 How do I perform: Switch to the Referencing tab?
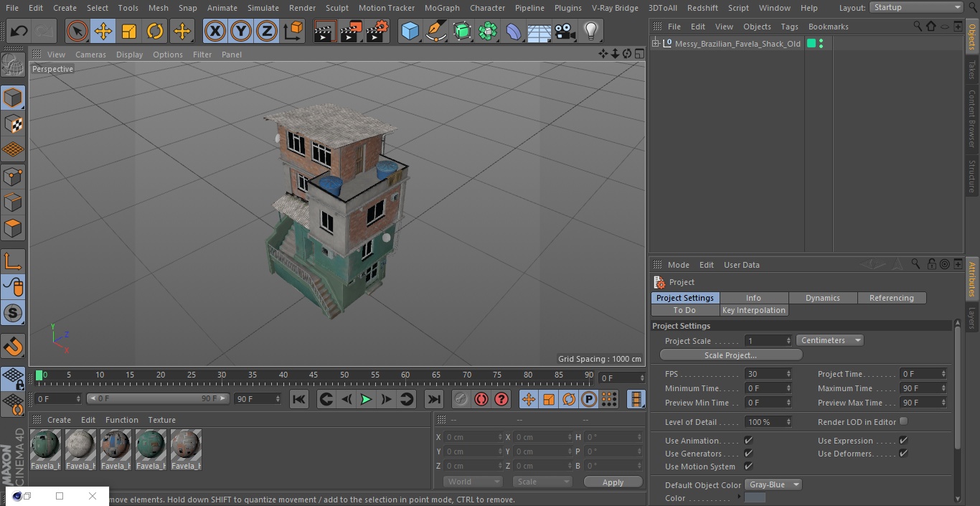click(x=892, y=298)
